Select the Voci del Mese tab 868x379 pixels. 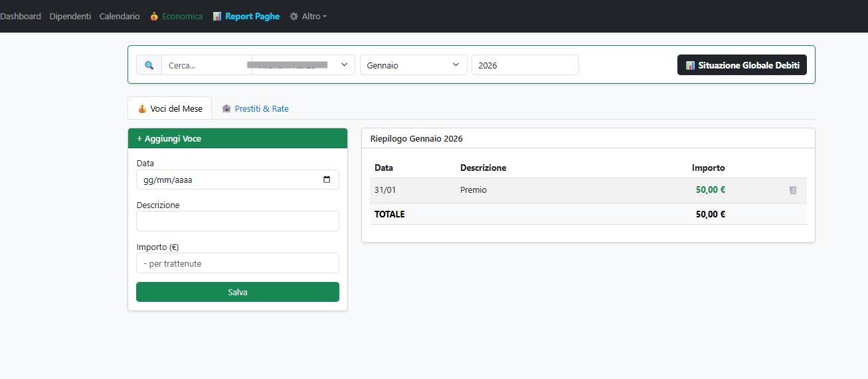170,108
